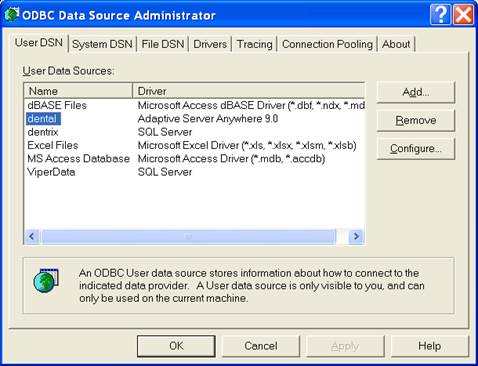Click the Apply button
This screenshot has height=366, width=478.
(345, 346)
